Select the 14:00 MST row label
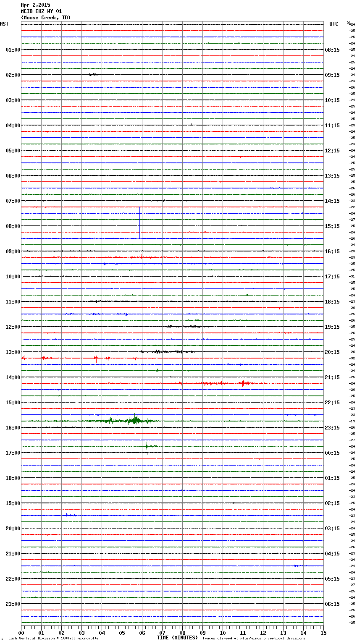The width and height of the screenshot is (357, 644). 13,377
